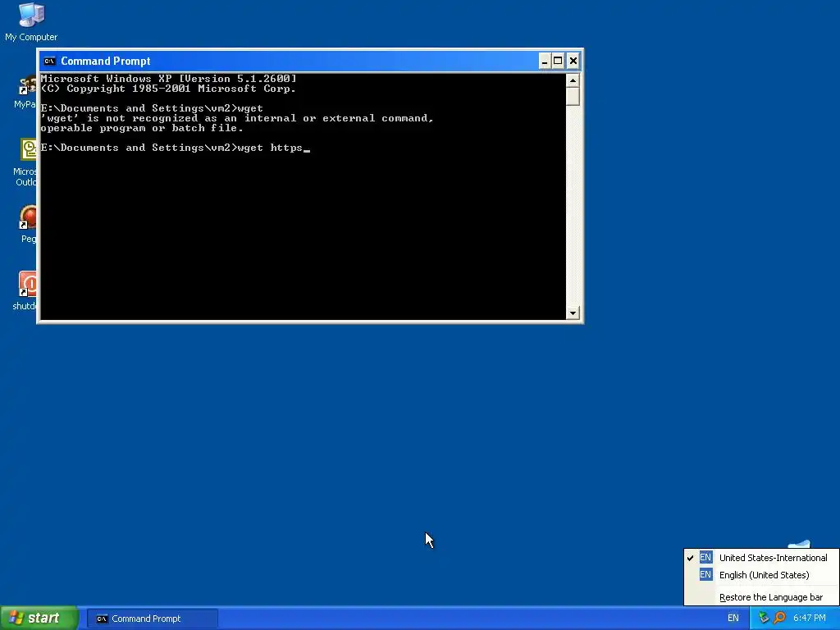
Task: Close the Command Prompt window
Action: click(573, 61)
